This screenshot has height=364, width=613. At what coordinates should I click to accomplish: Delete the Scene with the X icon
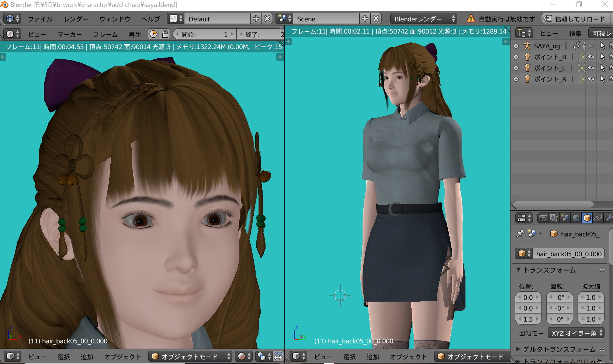[376, 18]
